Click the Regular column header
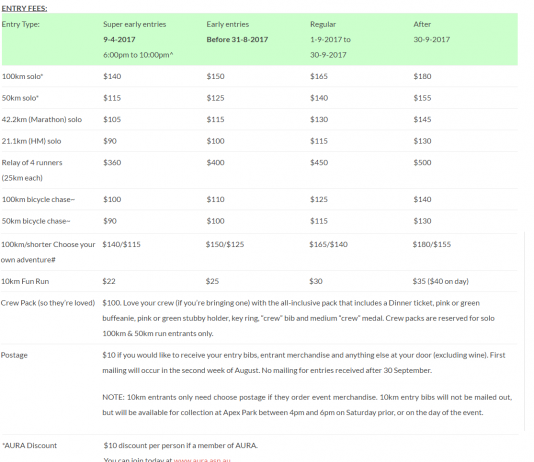Screen dimensions: 534x462 [323, 25]
